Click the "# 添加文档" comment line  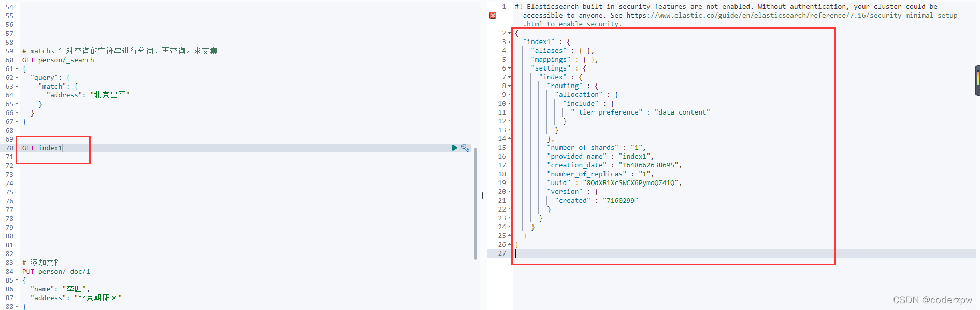tap(42, 263)
